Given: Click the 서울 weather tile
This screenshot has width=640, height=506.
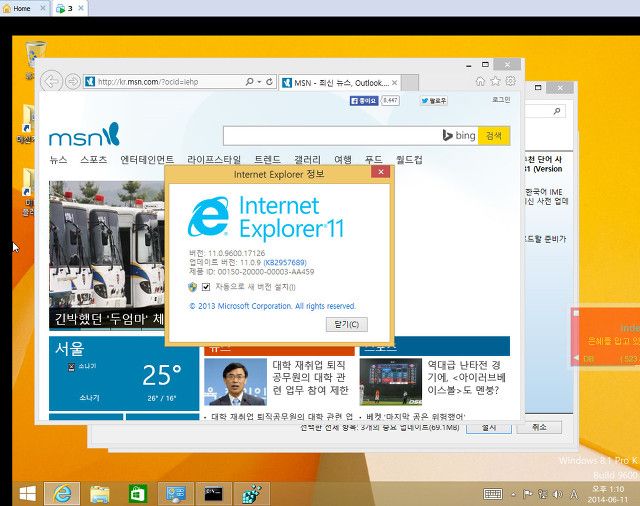Looking at the screenshot, I should click(124, 373).
